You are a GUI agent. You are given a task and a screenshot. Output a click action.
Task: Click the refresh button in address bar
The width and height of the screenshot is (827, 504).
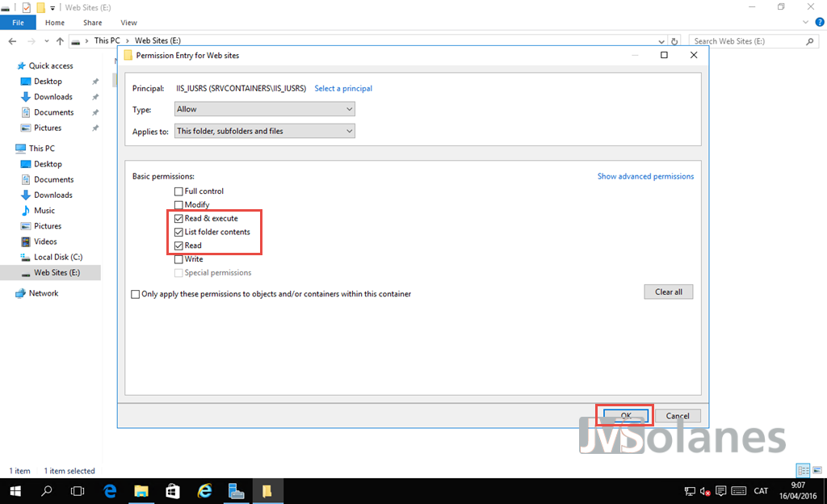click(x=674, y=41)
